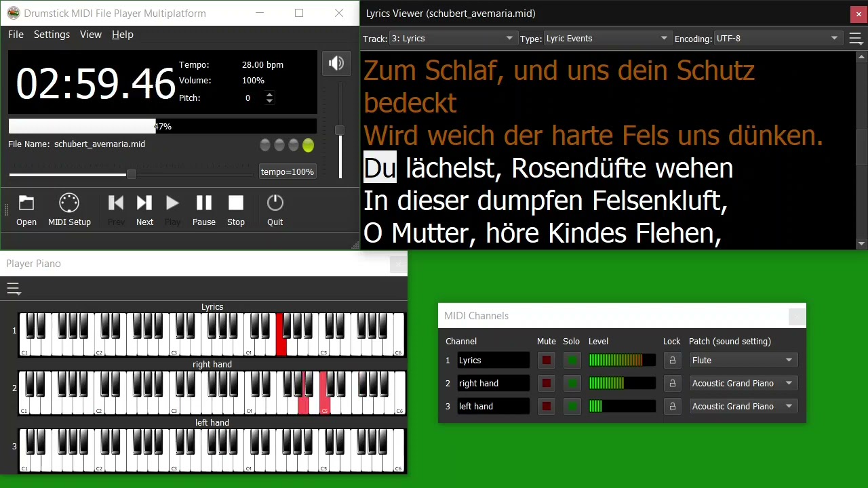Open the Track dropdown showing 3: Lyrics

pos(453,39)
